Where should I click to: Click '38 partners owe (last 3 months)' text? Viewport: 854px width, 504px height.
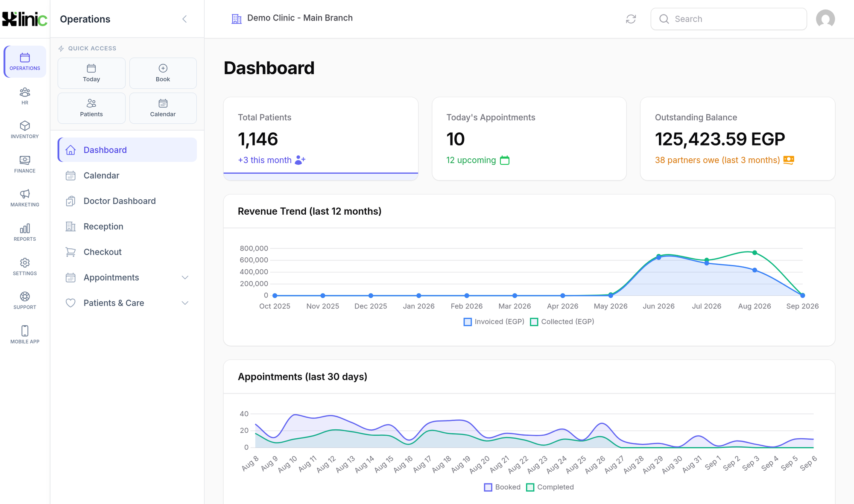click(717, 160)
